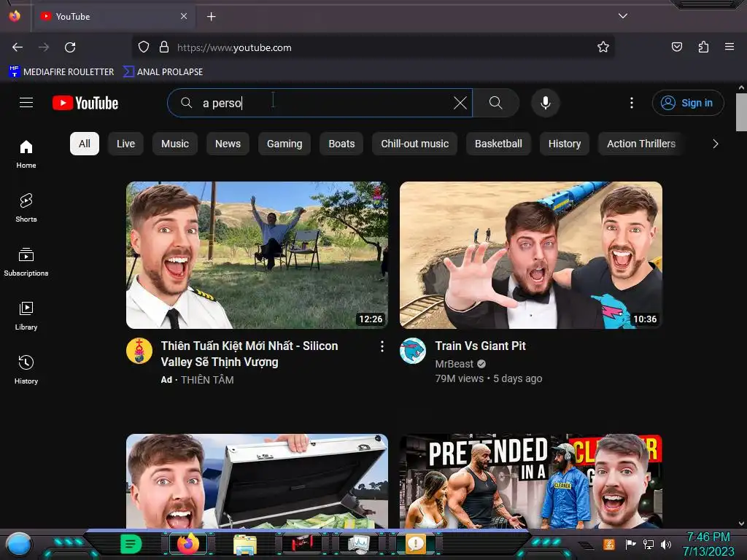Select the Action Thrillers chip
This screenshot has width=747, height=560.
pos(641,144)
